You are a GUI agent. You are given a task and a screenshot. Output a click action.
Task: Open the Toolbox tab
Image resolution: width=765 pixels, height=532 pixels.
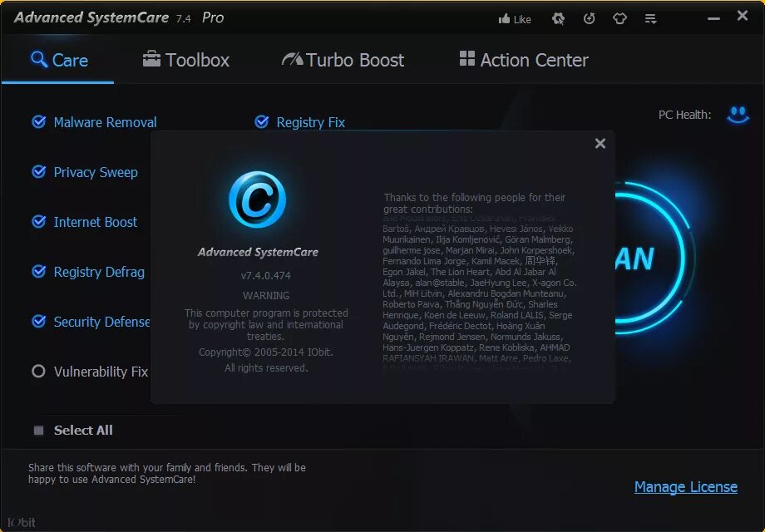click(186, 60)
